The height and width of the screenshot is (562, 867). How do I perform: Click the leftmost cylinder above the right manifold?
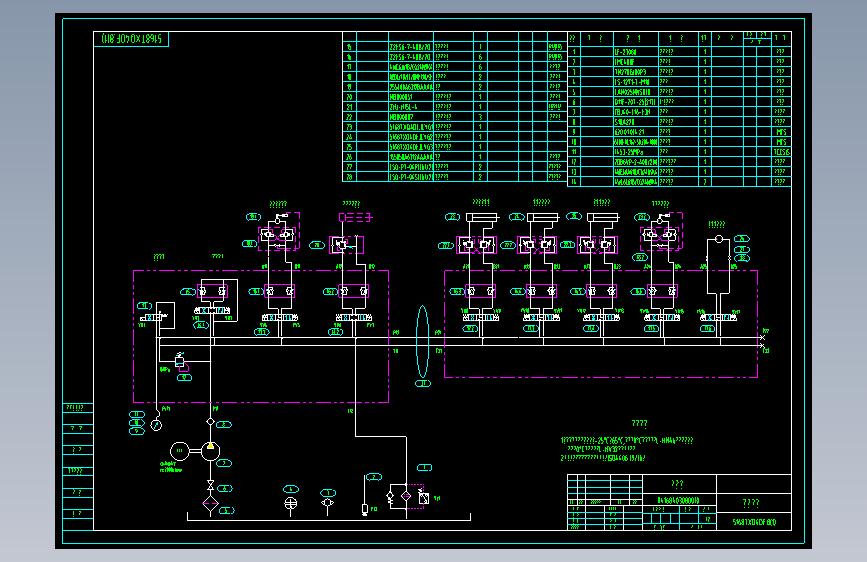click(482, 217)
